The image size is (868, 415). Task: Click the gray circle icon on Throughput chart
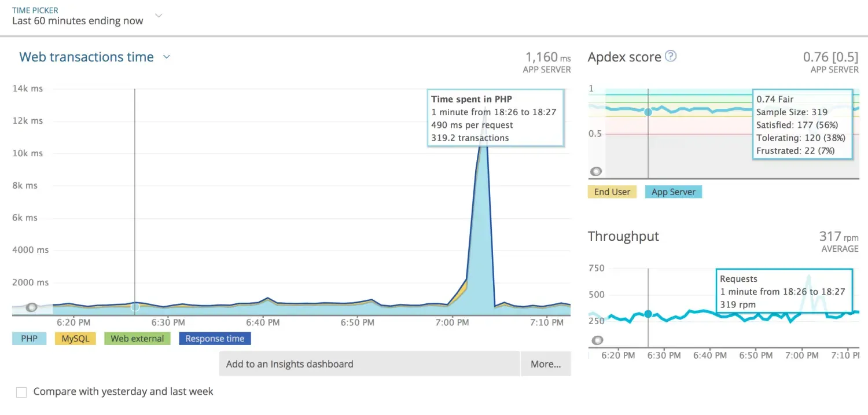pyautogui.click(x=597, y=340)
